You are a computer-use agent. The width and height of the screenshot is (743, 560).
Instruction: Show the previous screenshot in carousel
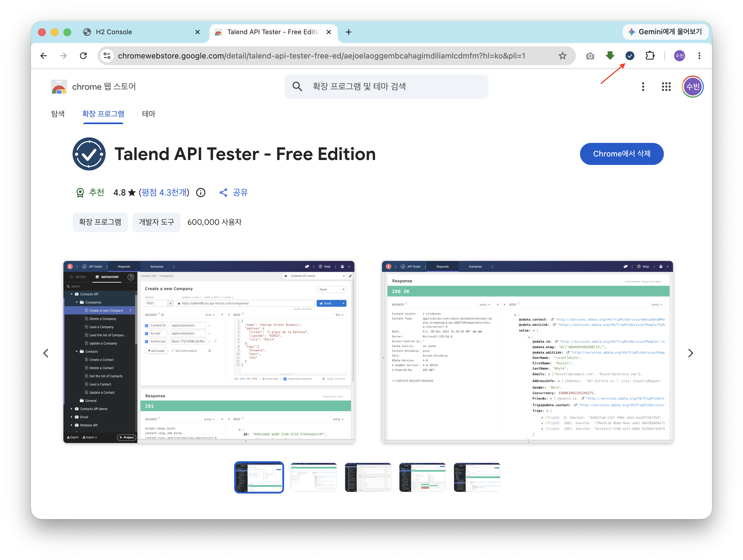tap(46, 353)
